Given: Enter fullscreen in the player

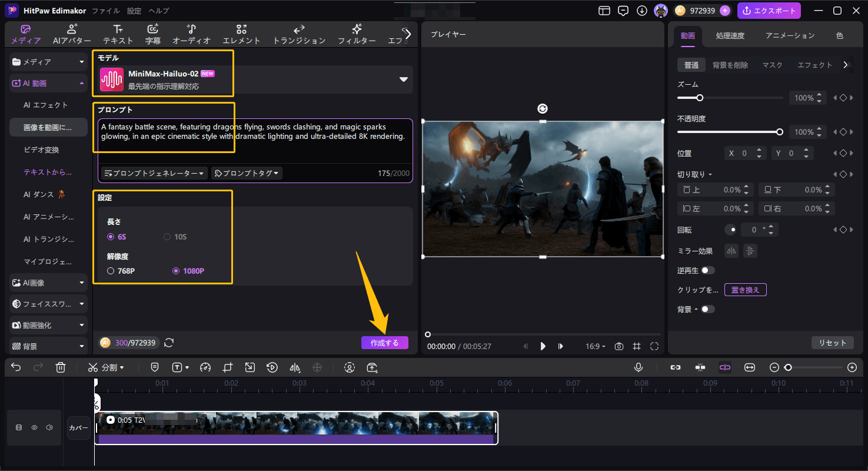Looking at the screenshot, I should pos(654,346).
